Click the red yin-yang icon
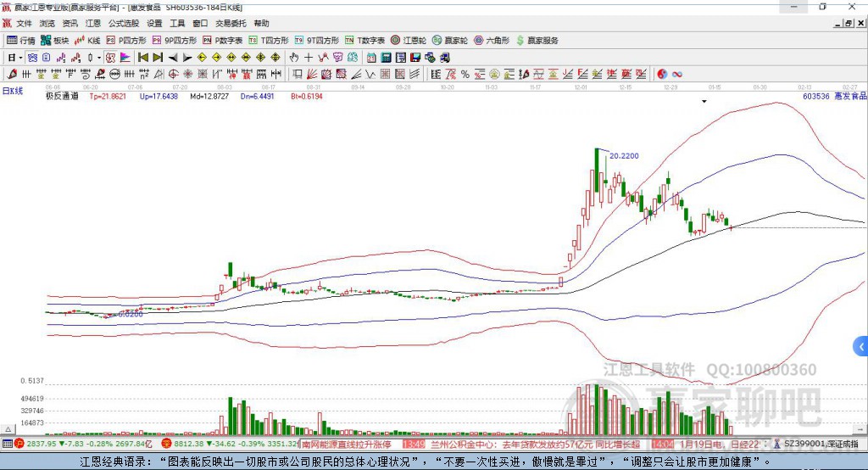The image size is (868, 470). tap(662, 74)
